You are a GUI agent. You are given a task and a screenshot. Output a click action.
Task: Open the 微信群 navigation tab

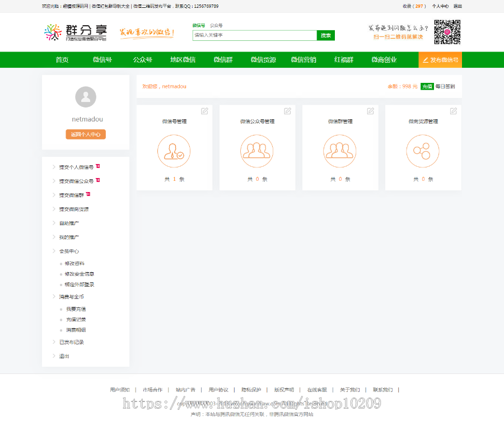223,60
